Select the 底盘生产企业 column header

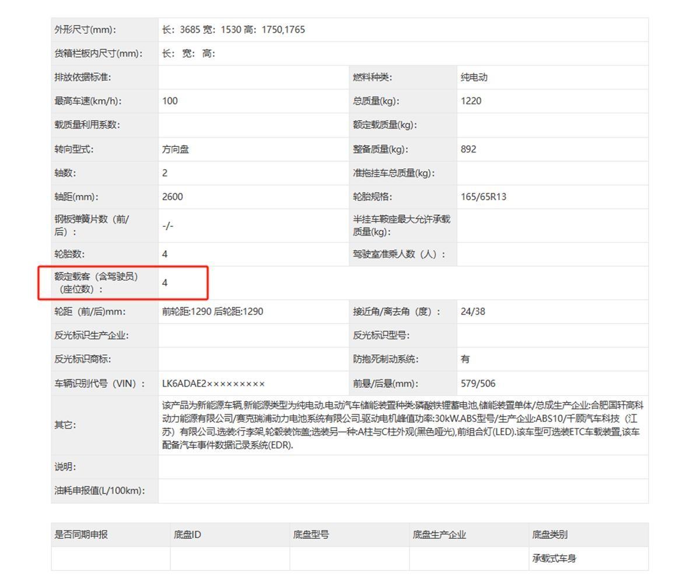(439, 534)
